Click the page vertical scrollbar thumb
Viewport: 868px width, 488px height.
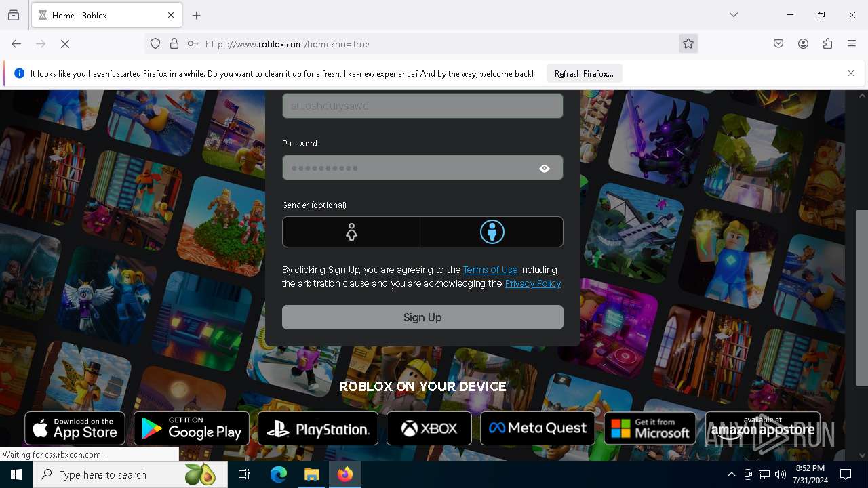pyautogui.click(x=862, y=298)
